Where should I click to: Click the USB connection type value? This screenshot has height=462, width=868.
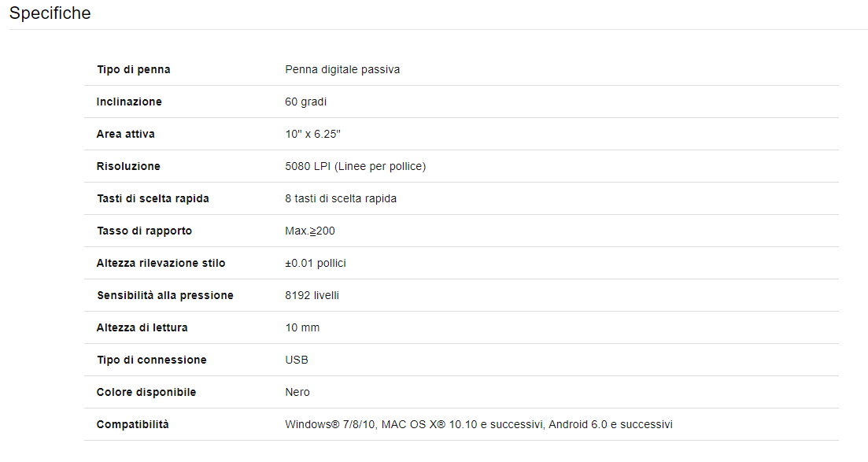point(297,360)
